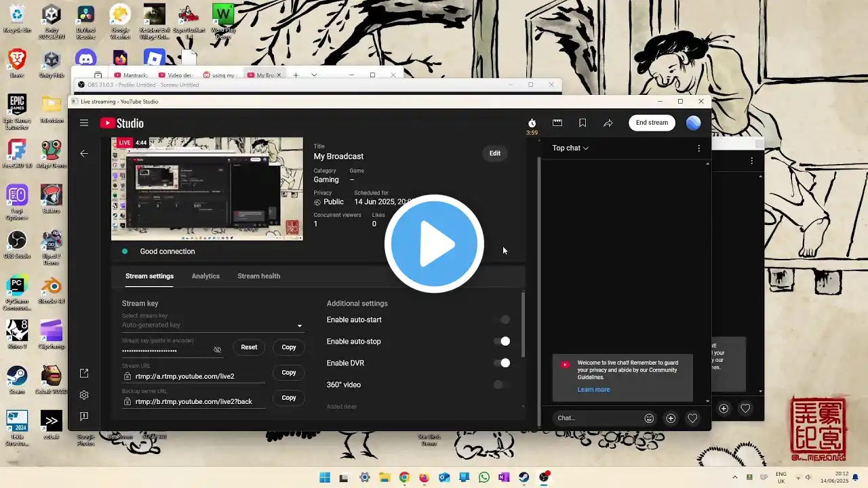Select the Mantrack browser tab

tap(131, 75)
